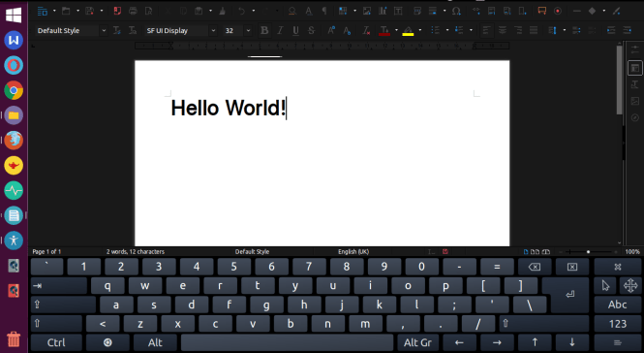
Task: Click 'Page 1 of 1' status field
Action: click(x=46, y=252)
